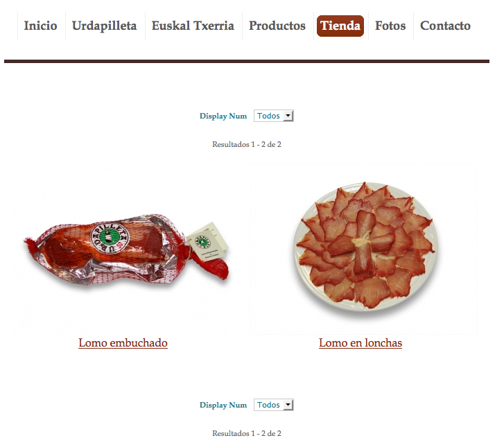
Task: Click the Display Num label below the products
Action: [223, 405]
